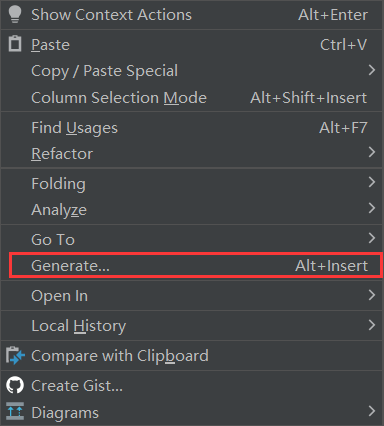Click the GitHub icon beside Create Gist
The image size is (384, 426).
(x=15, y=385)
